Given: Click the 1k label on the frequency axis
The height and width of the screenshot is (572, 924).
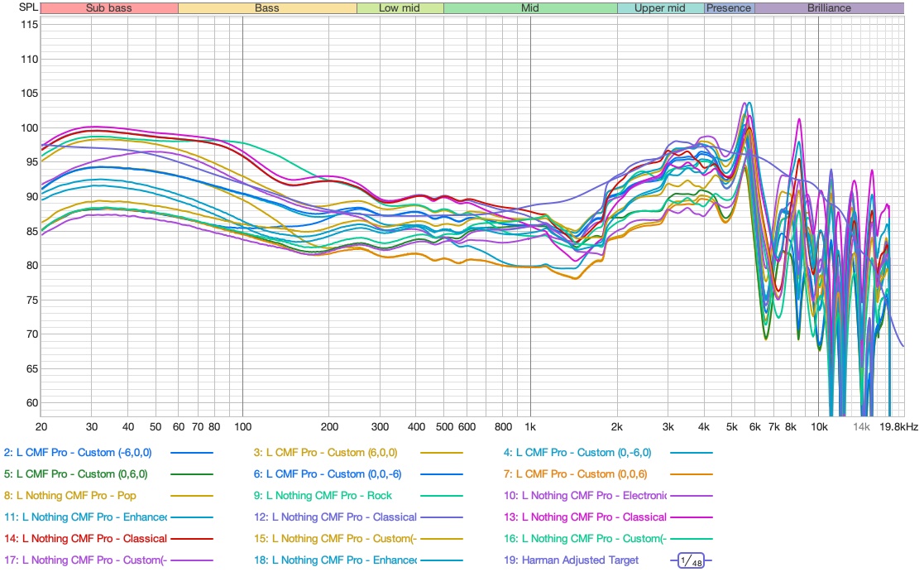Looking at the screenshot, I should click(x=530, y=427).
